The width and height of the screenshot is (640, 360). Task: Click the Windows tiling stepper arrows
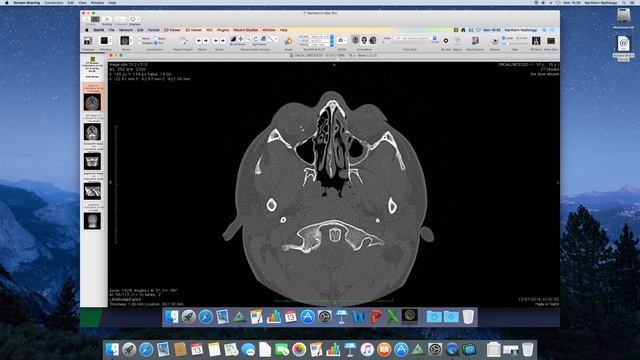click(111, 41)
